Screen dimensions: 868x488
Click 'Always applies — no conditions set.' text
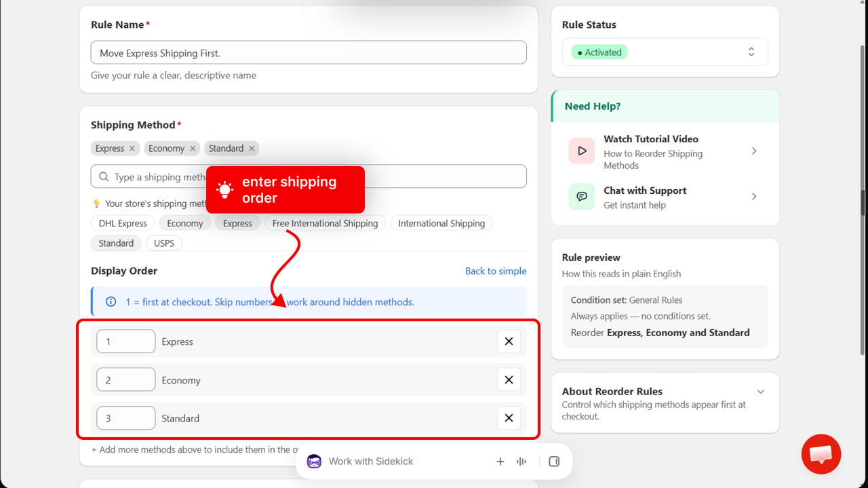coord(641,316)
